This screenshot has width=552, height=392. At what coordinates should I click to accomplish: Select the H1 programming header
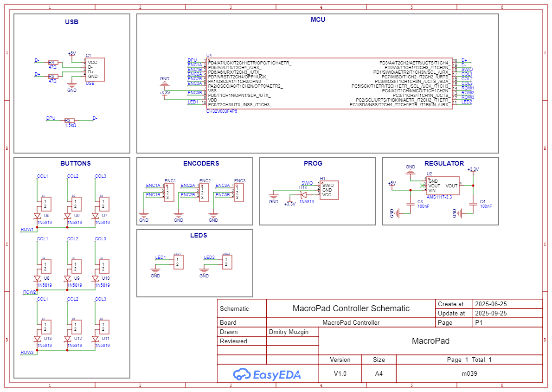329,190
